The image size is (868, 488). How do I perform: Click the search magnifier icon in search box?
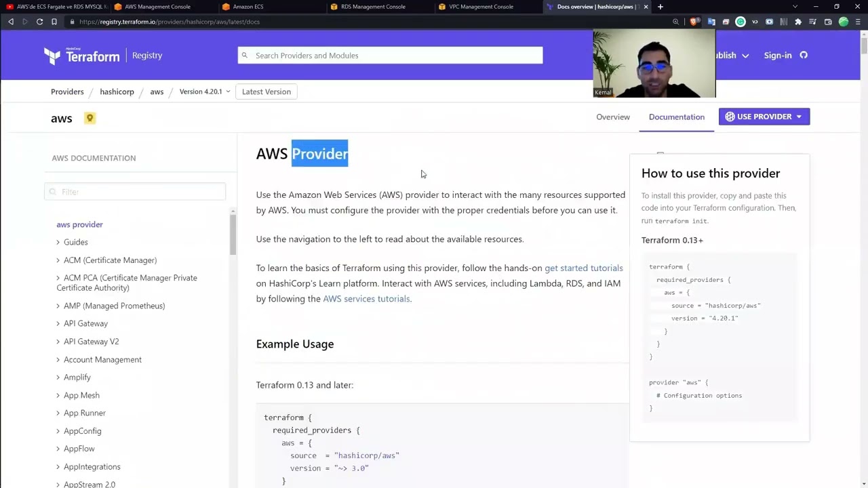pyautogui.click(x=245, y=56)
